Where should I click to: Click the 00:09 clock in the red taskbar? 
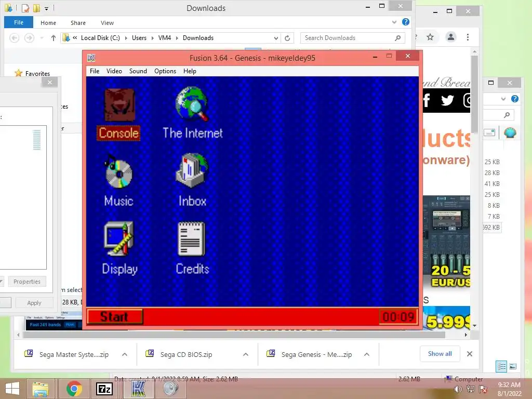click(x=398, y=317)
